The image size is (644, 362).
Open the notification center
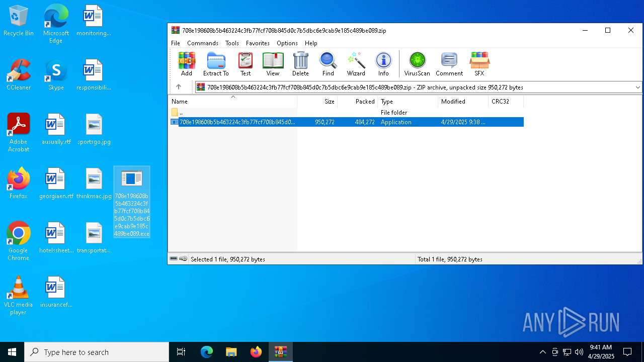tap(627, 352)
